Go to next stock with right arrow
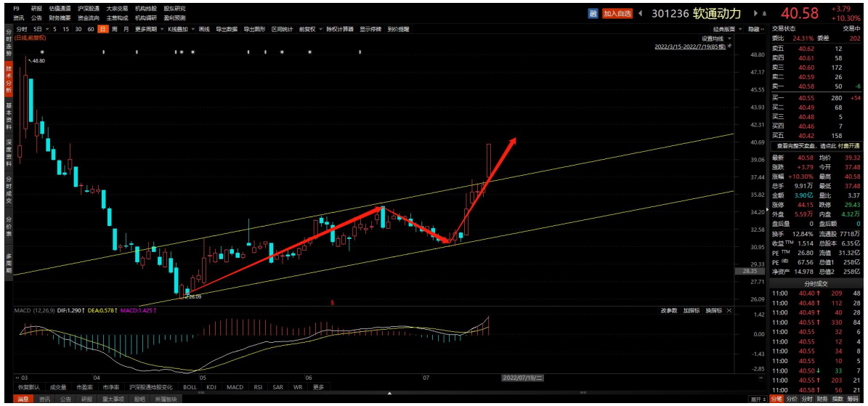868x406 pixels. [756, 14]
